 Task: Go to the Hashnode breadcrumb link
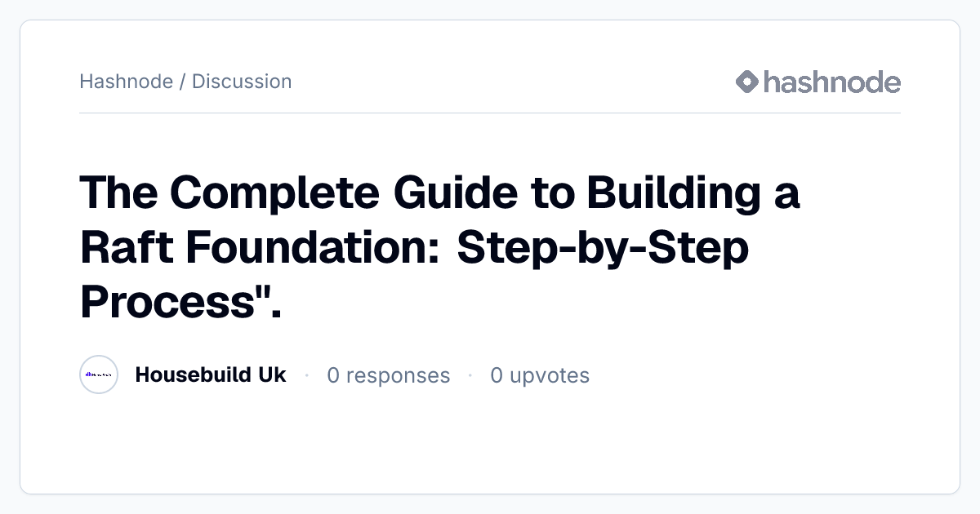coord(126,82)
